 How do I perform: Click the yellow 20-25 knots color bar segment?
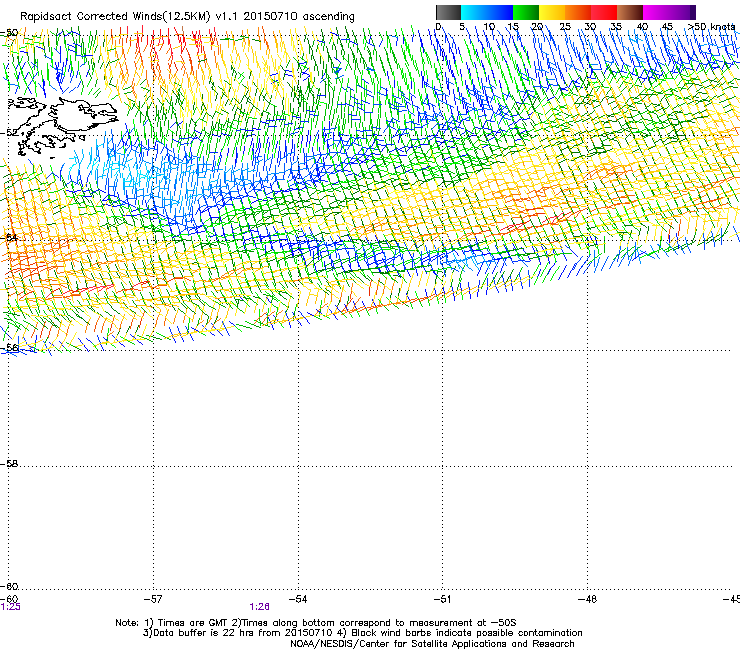click(552, 12)
